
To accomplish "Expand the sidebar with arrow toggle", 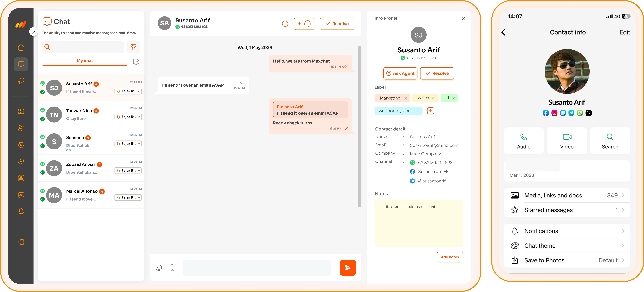I will [x=33, y=31].
